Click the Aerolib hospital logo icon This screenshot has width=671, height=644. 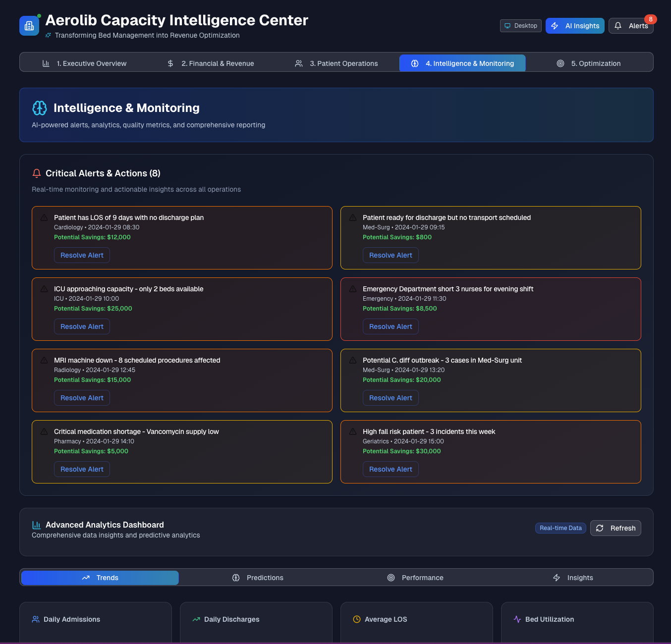29,25
